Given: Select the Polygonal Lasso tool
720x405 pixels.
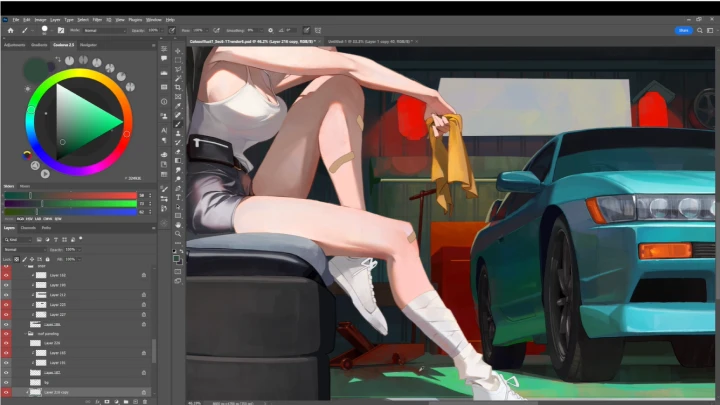Looking at the screenshot, I should (178, 69).
